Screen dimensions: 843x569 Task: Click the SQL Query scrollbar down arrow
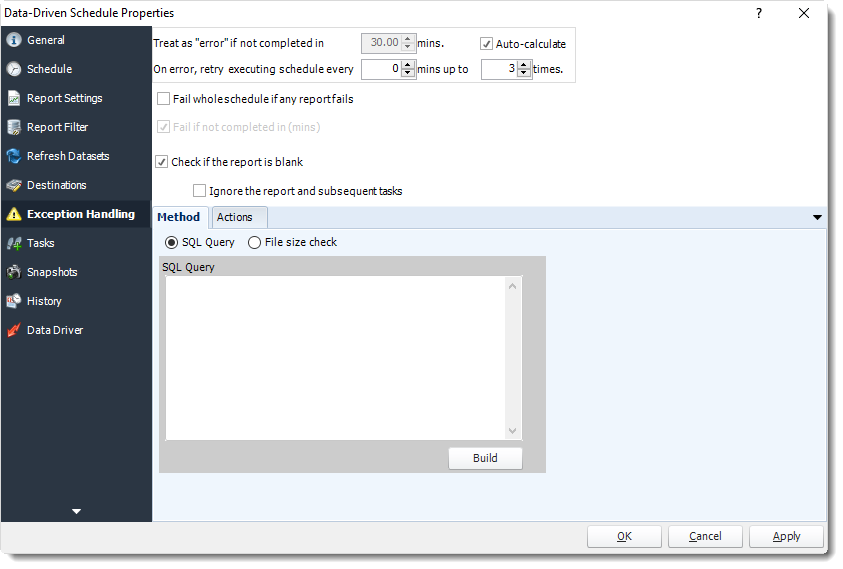[x=512, y=431]
